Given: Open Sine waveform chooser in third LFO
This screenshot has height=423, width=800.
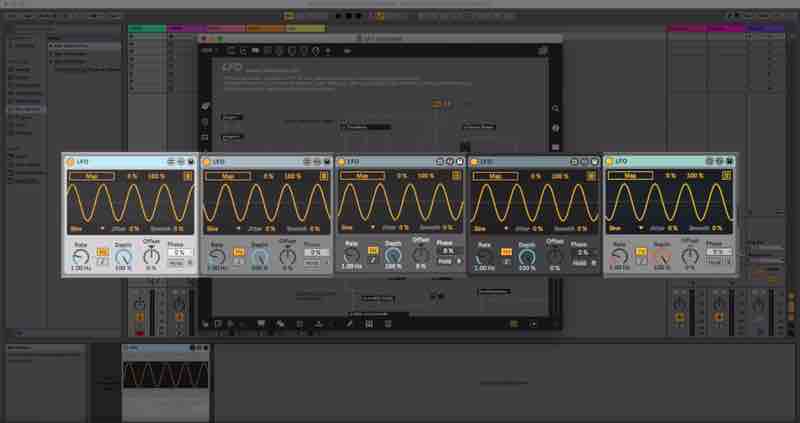Looking at the screenshot, I should click(358, 228).
